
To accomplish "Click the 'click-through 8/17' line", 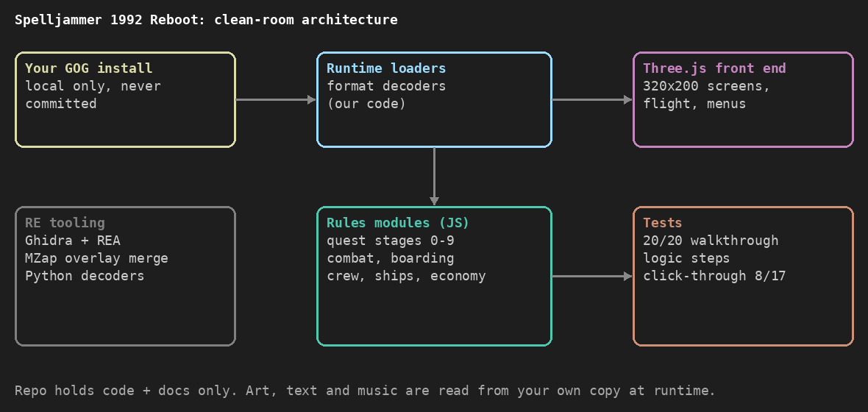I will coord(714,276).
